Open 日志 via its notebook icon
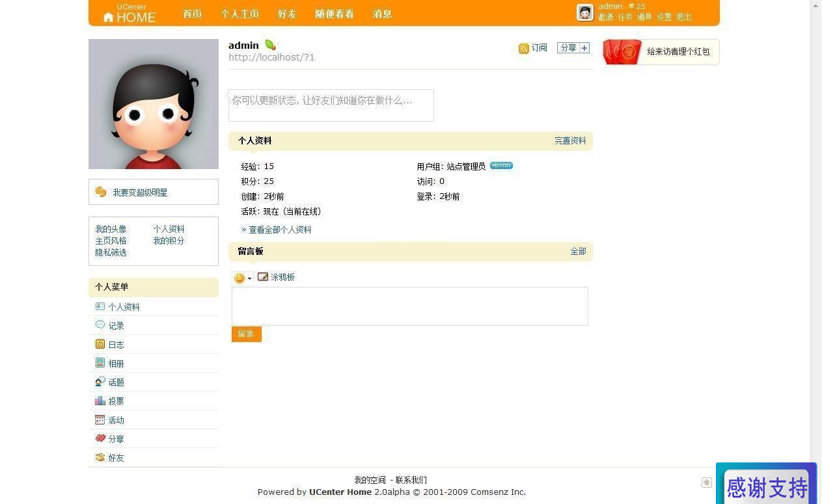 (100, 344)
